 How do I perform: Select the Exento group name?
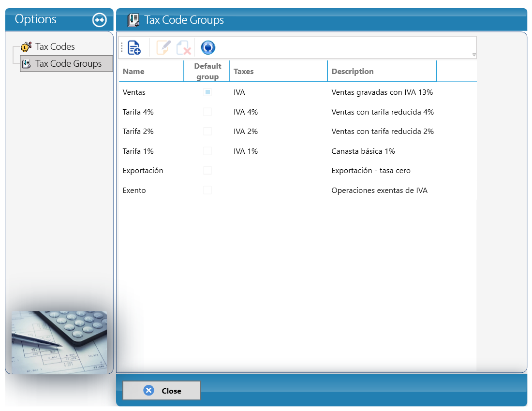[x=134, y=190]
